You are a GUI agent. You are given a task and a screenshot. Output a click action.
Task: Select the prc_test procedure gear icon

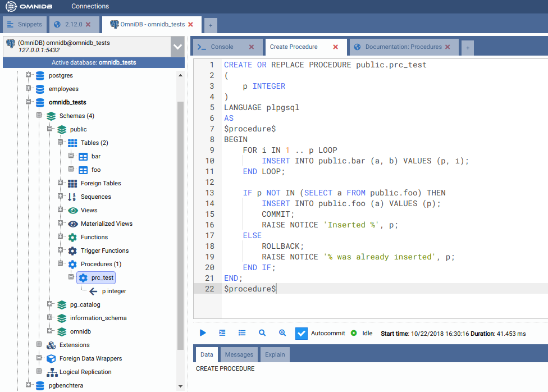tap(83, 277)
